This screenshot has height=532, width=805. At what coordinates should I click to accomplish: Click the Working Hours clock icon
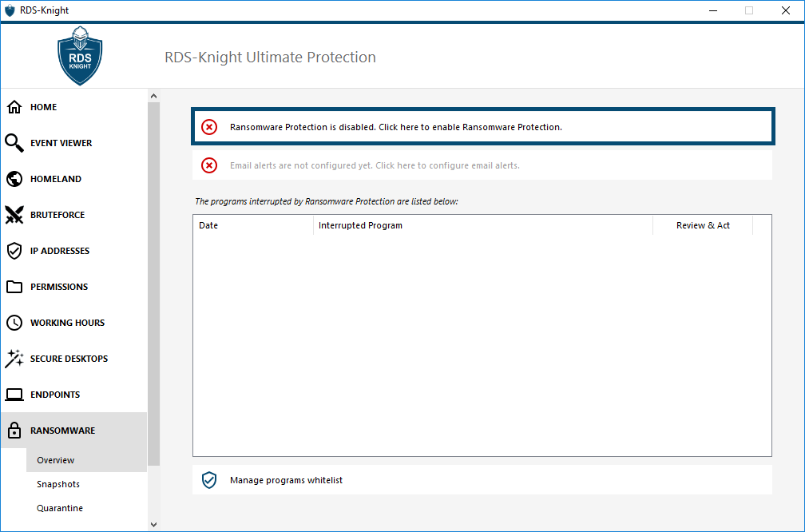pyautogui.click(x=14, y=323)
